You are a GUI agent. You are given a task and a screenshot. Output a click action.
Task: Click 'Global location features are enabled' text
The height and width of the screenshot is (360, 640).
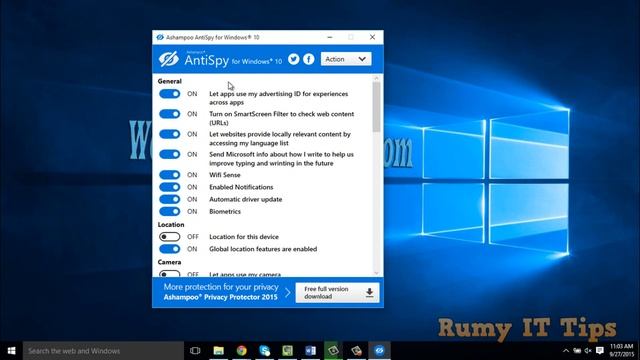[263, 249]
